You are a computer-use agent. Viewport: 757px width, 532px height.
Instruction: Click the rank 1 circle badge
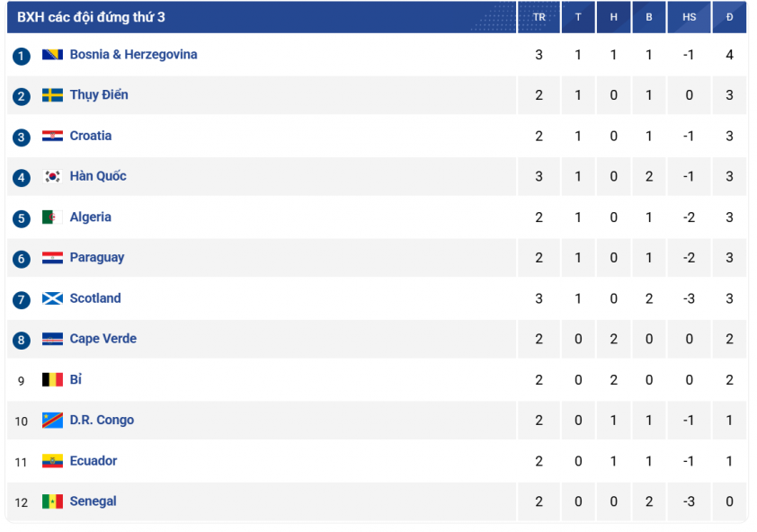pyautogui.click(x=22, y=56)
